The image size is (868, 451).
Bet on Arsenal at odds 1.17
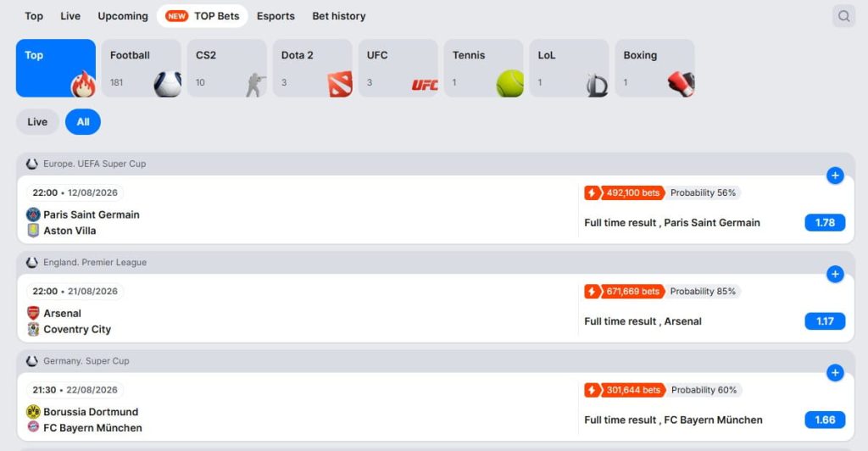coord(825,321)
